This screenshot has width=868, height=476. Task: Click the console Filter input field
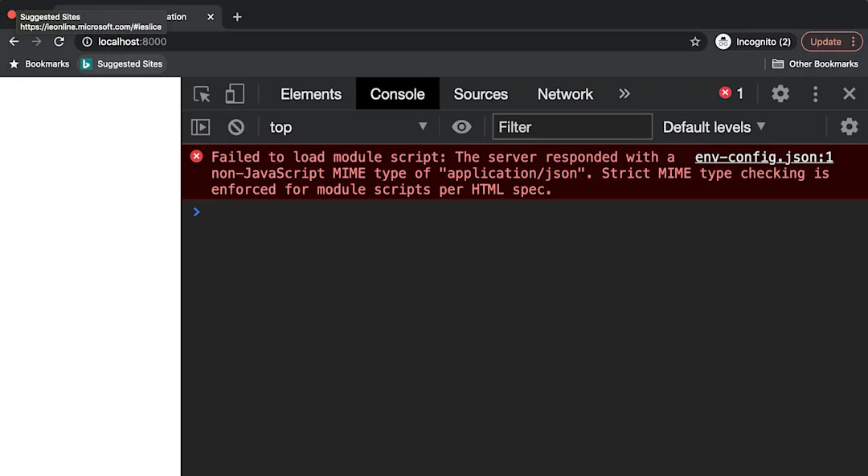pyautogui.click(x=572, y=127)
